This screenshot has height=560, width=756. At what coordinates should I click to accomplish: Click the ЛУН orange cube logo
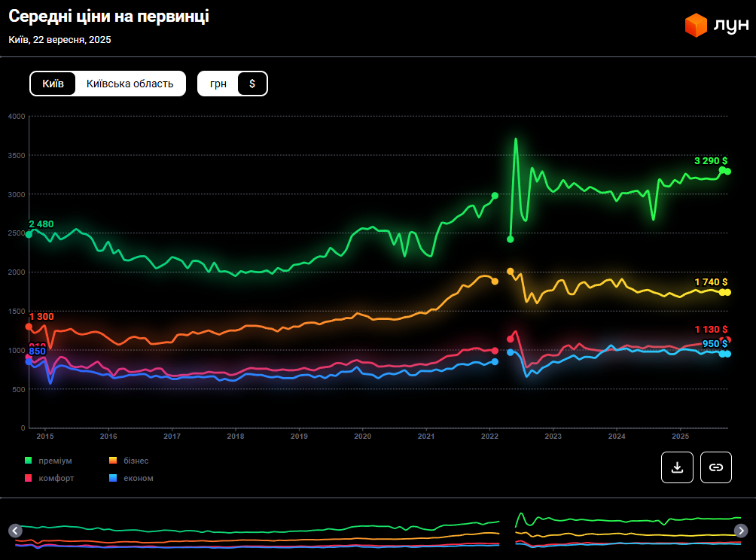point(696,26)
